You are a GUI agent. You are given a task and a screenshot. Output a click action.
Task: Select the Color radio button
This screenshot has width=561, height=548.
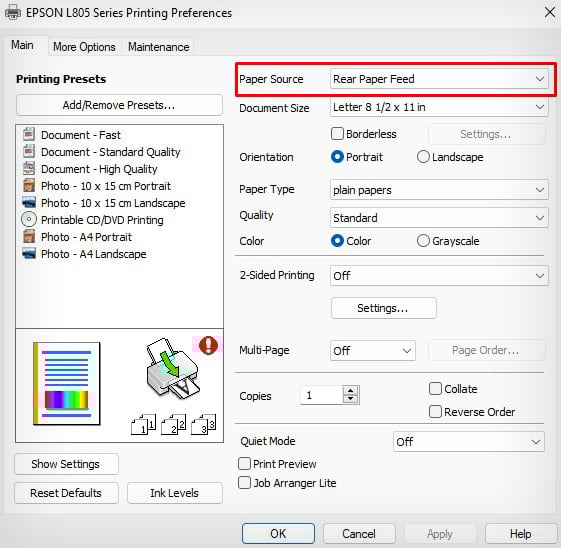click(x=337, y=241)
